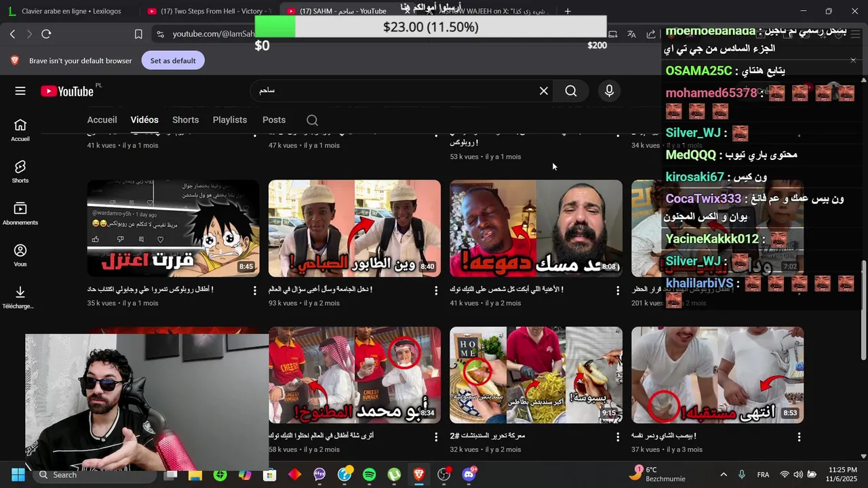Open Brave browser from the taskbar
The width and height of the screenshot is (868, 488).
(418, 474)
